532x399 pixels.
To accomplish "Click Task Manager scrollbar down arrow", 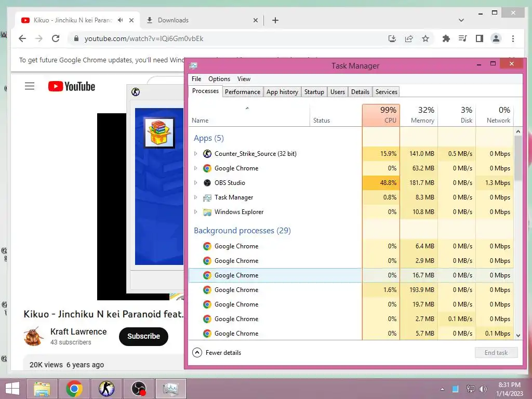I will (518, 335).
